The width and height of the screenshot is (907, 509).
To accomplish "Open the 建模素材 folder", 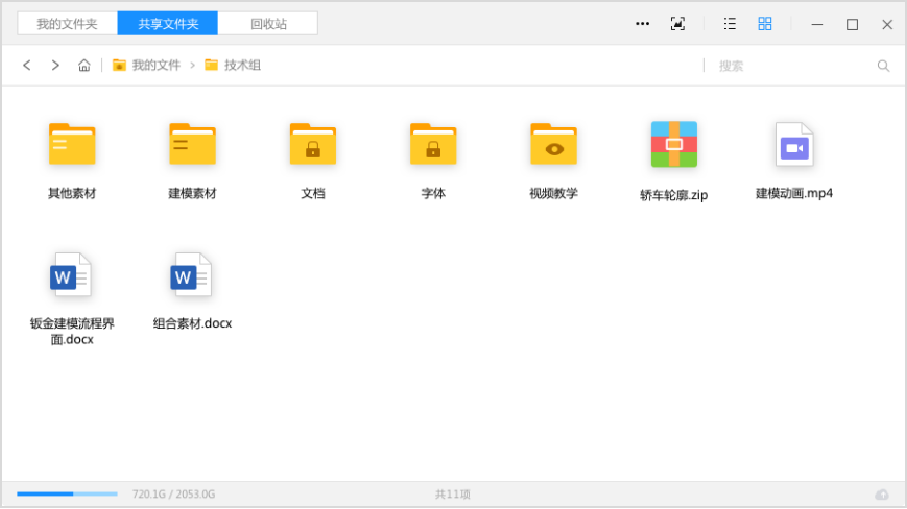I will pos(192,145).
